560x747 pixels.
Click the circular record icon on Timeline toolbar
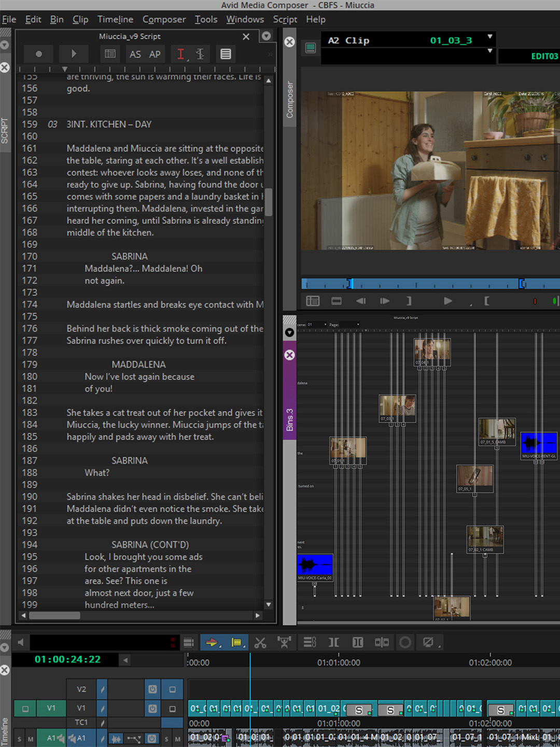405,643
